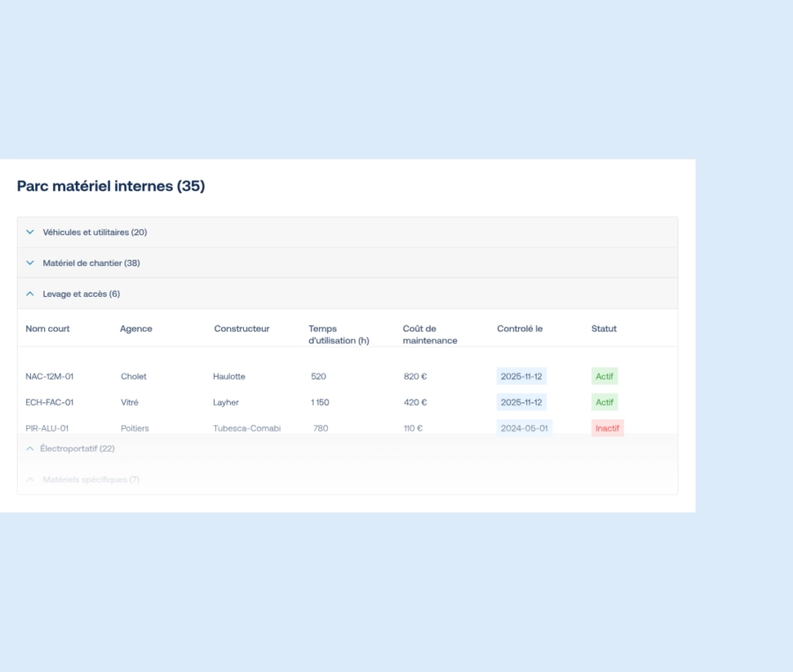
Task: Click the up chevron beside Levage et accès
Action: click(x=30, y=294)
